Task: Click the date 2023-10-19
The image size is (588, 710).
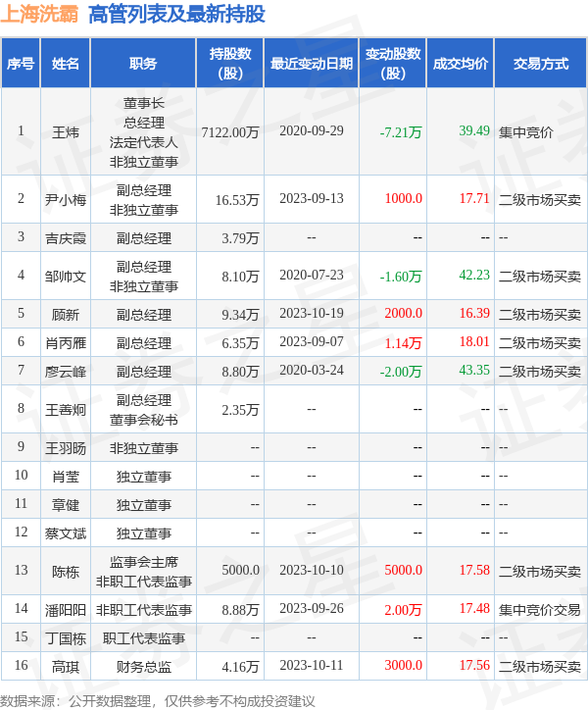Action: (x=312, y=313)
